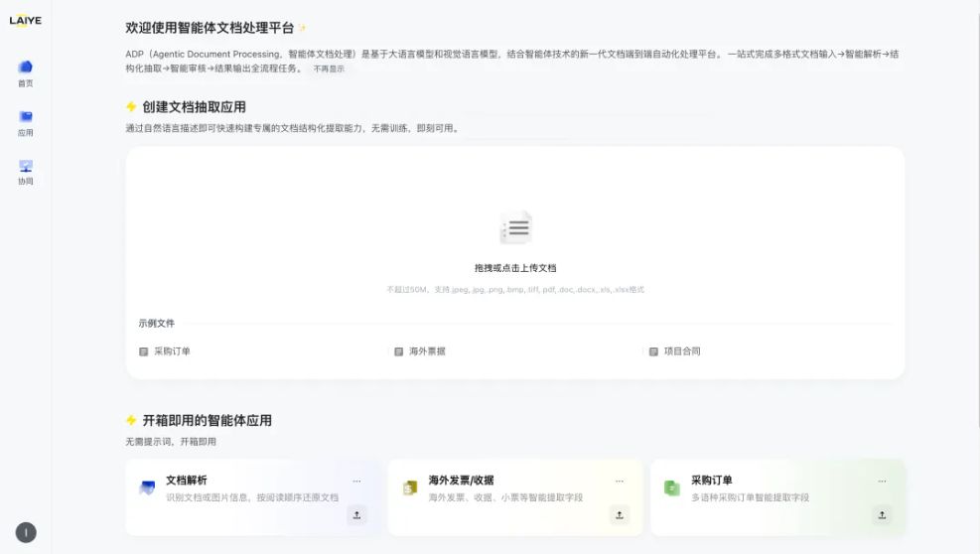Viewport: 980px width, 554px height.
Task: Click the 项目合同 sample file icon
Action: click(x=653, y=352)
